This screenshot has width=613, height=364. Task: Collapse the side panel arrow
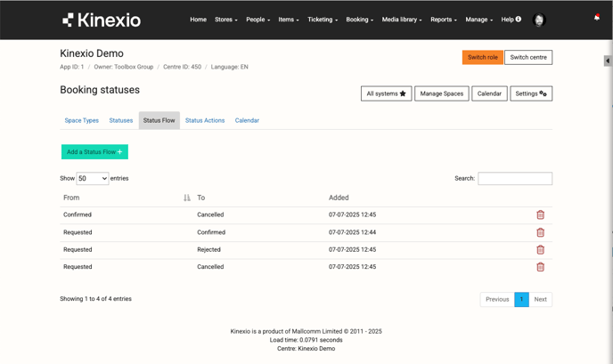(608, 61)
